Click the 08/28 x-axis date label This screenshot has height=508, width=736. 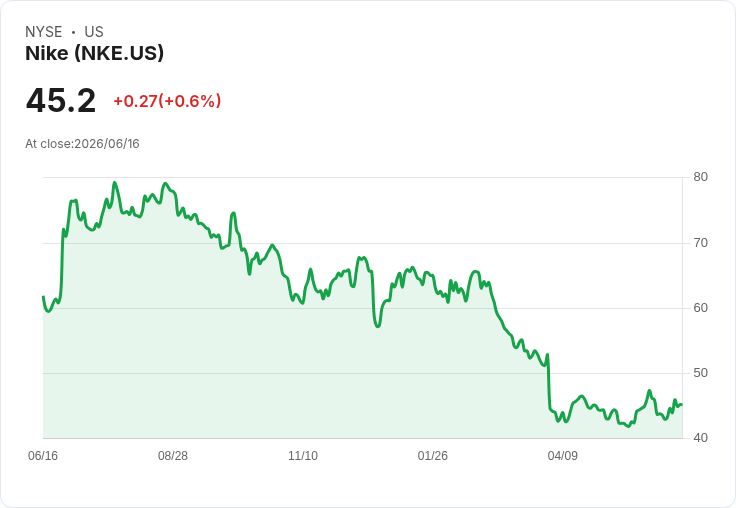point(173,456)
